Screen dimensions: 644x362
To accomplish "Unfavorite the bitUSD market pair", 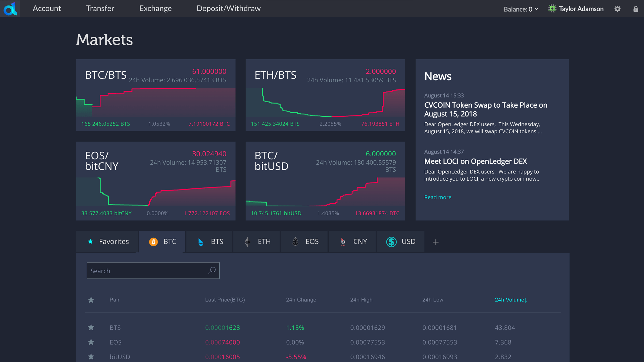I will point(91,356).
